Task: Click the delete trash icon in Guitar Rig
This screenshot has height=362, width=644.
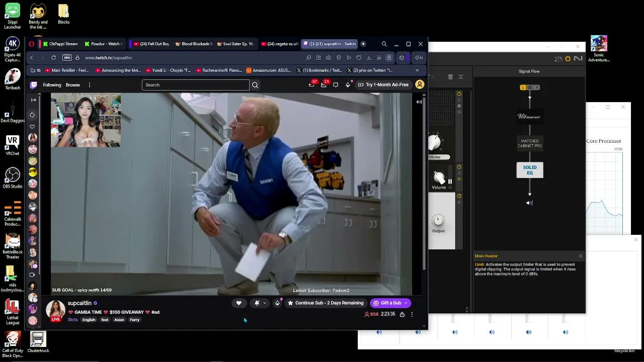Action: click(x=450, y=77)
